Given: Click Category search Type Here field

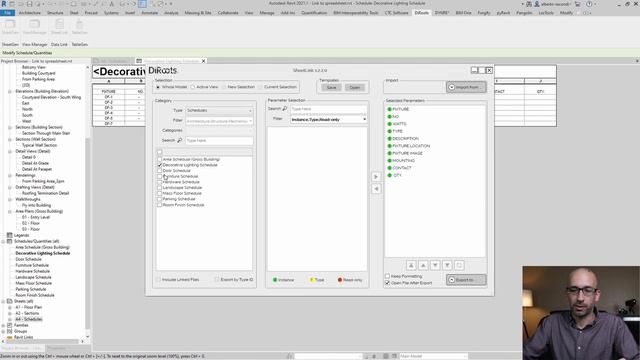Looking at the screenshot, I should [219, 140].
